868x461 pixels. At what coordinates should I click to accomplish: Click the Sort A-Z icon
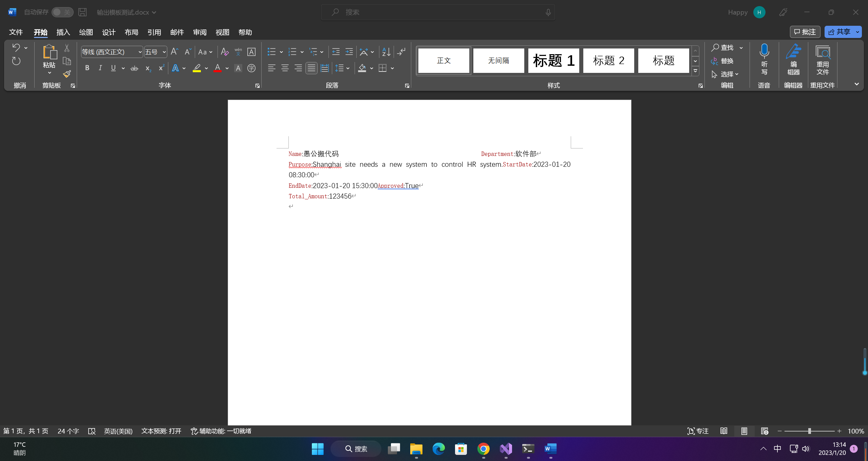[x=386, y=52]
